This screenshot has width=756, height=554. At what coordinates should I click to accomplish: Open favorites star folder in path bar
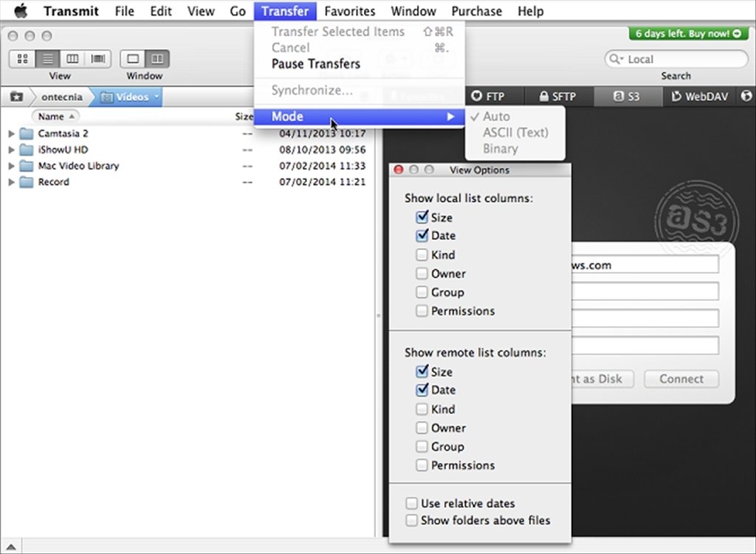click(x=17, y=97)
